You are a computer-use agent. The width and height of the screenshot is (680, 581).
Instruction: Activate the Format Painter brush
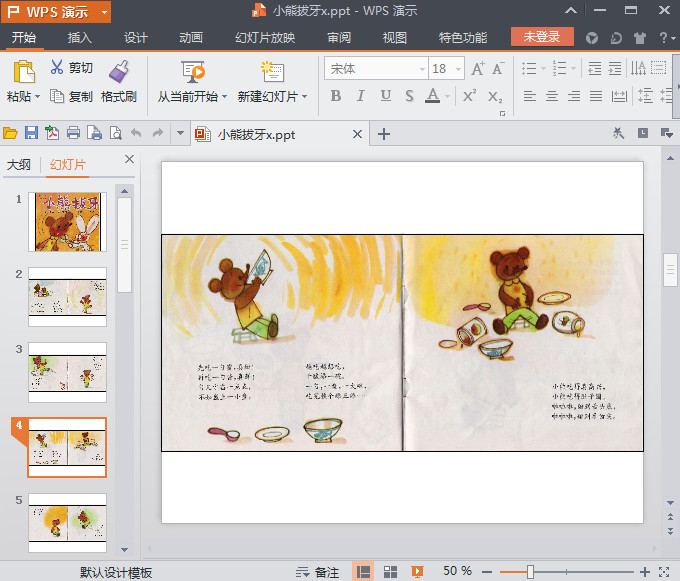[x=118, y=72]
